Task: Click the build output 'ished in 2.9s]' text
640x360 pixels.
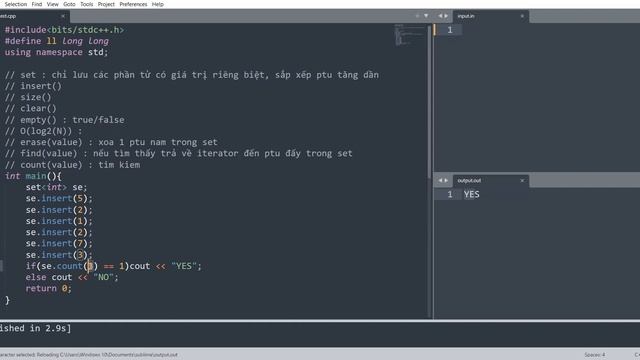Action: point(36,328)
